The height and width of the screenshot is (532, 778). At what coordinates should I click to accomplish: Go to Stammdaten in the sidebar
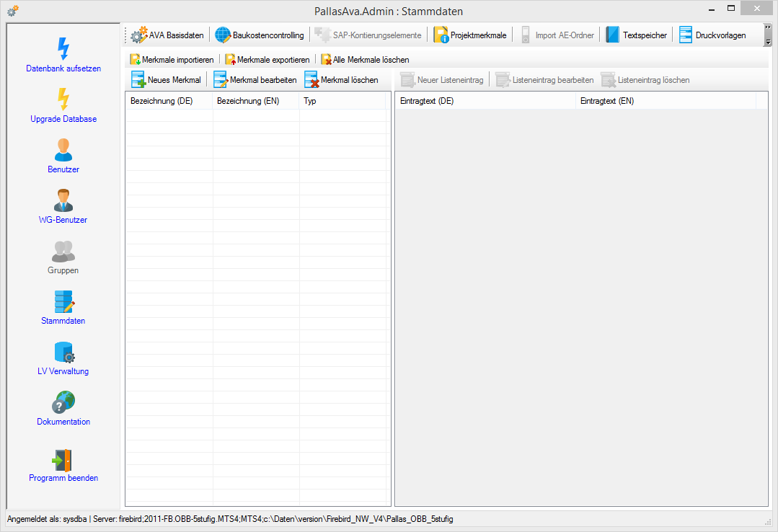pos(63,308)
